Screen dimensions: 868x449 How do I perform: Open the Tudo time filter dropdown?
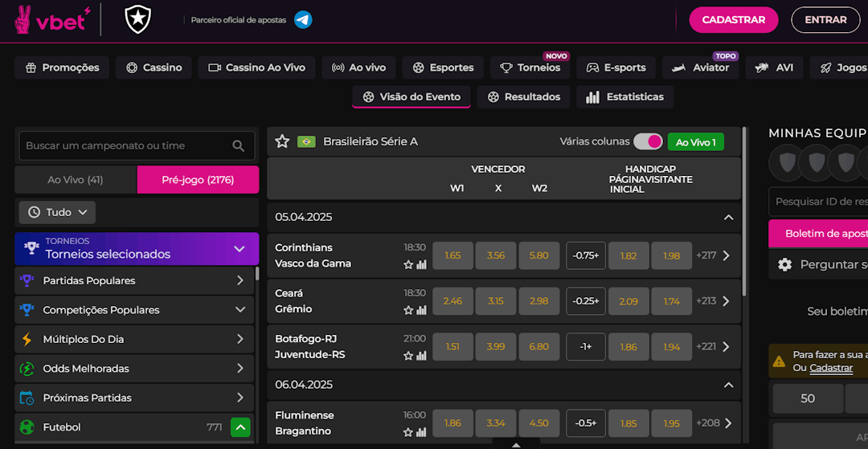click(57, 212)
